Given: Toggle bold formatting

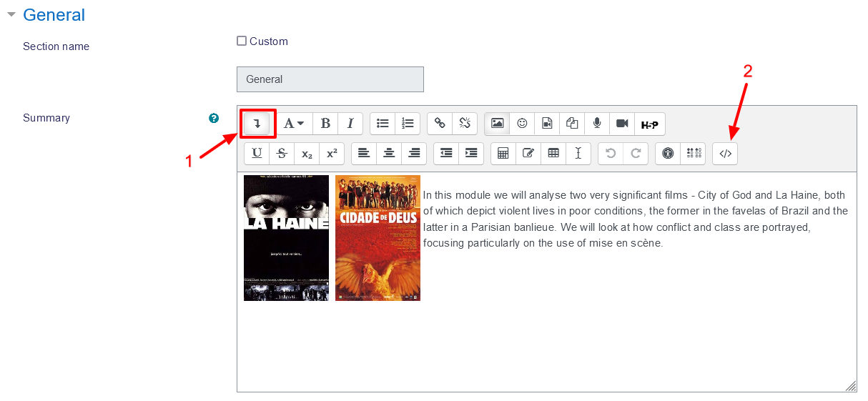Looking at the screenshot, I should pyautogui.click(x=325, y=124).
